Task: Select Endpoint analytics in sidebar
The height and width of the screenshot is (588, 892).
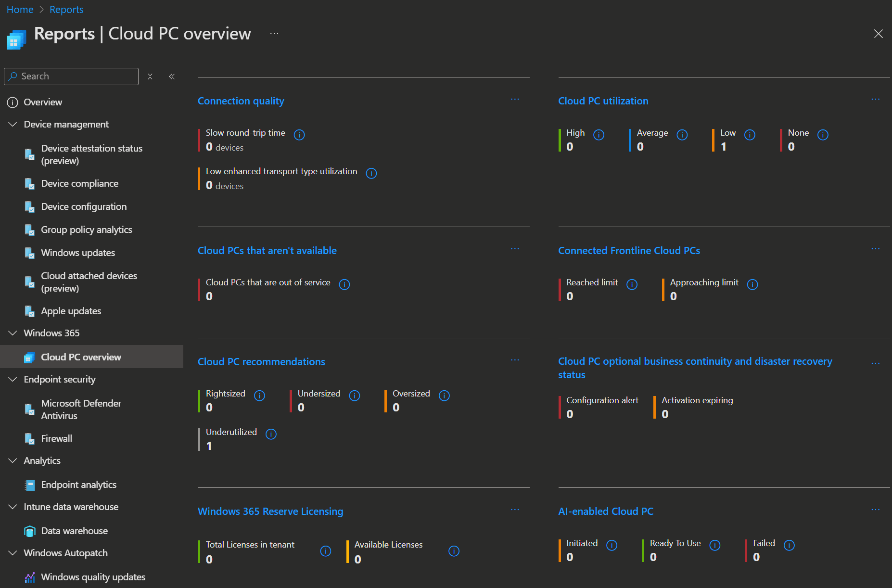Action: coord(78,485)
